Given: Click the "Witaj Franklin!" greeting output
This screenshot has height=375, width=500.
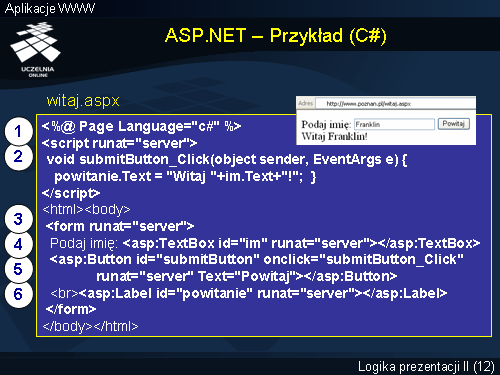Looking at the screenshot, I should point(334,136).
